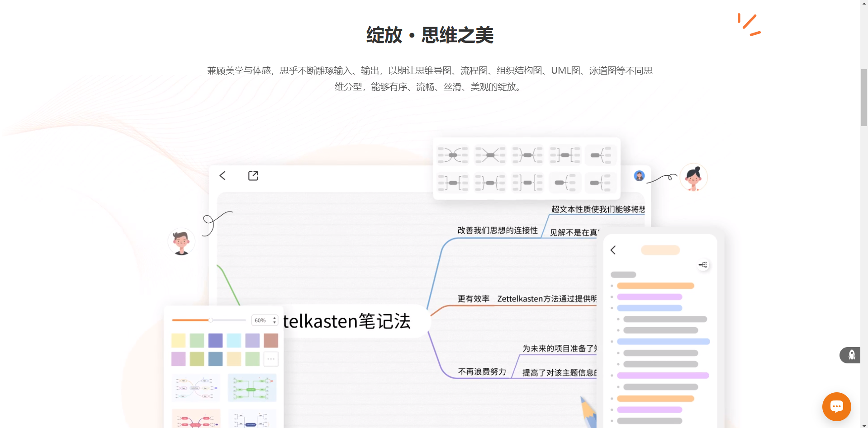Open the chat support bubble at bottom right
Screen dimensions: 868x428
(836, 406)
